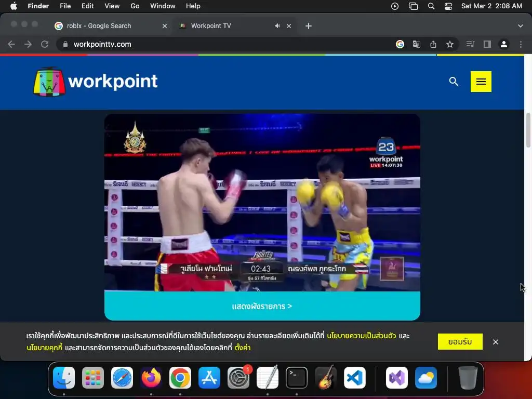Open Control Center in menu bar

coord(448,6)
